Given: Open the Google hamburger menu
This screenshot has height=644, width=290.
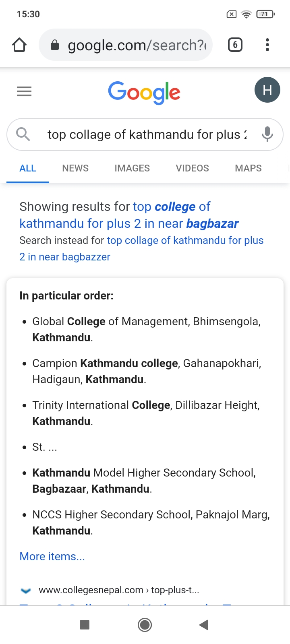Looking at the screenshot, I should click(x=24, y=92).
